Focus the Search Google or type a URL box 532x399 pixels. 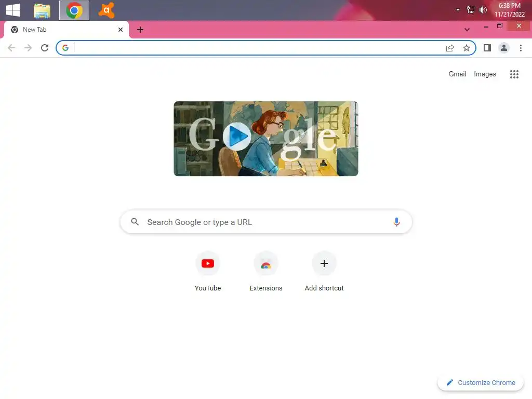click(x=266, y=222)
